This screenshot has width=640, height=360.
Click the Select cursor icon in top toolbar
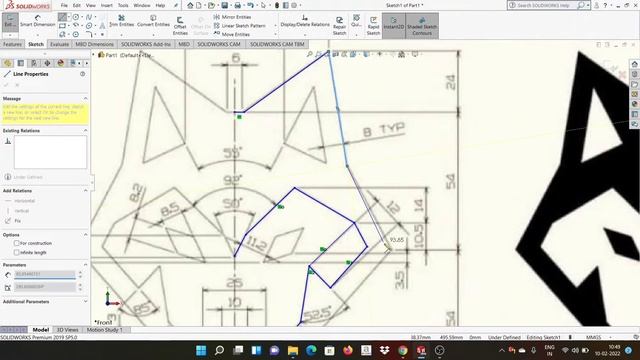point(263,5)
